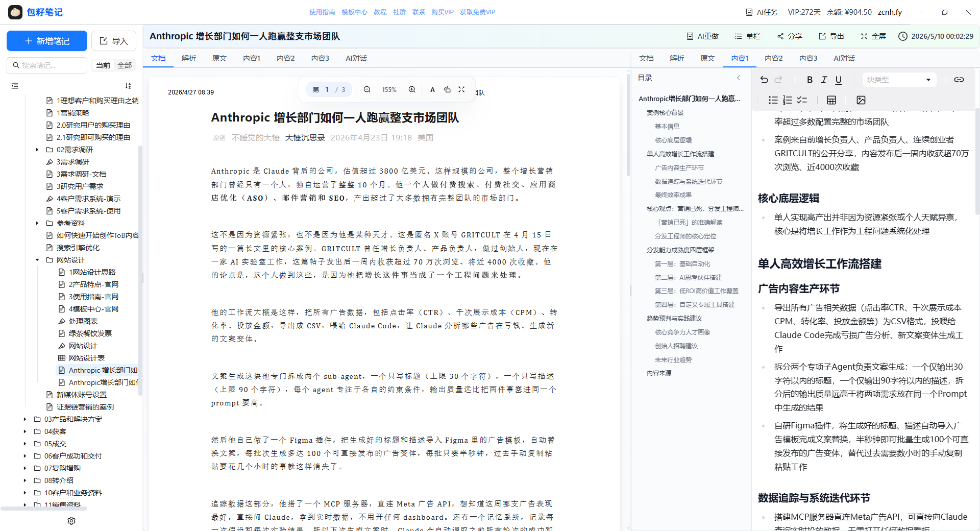This screenshot has width=980, height=531.
Task: Open the 模板中心 link
Action: tap(354, 12)
